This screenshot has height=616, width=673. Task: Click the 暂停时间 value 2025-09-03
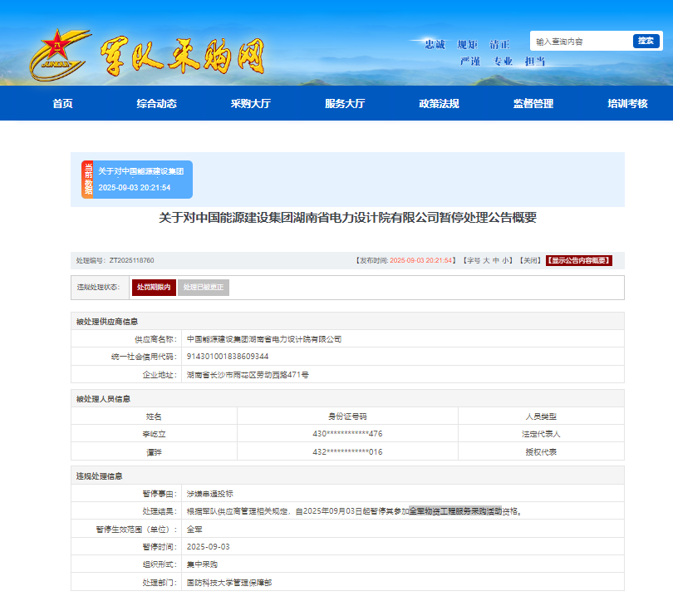tap(209, 547)
